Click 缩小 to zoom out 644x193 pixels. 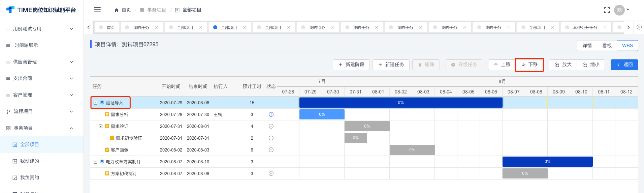click(x=591, y=64)
